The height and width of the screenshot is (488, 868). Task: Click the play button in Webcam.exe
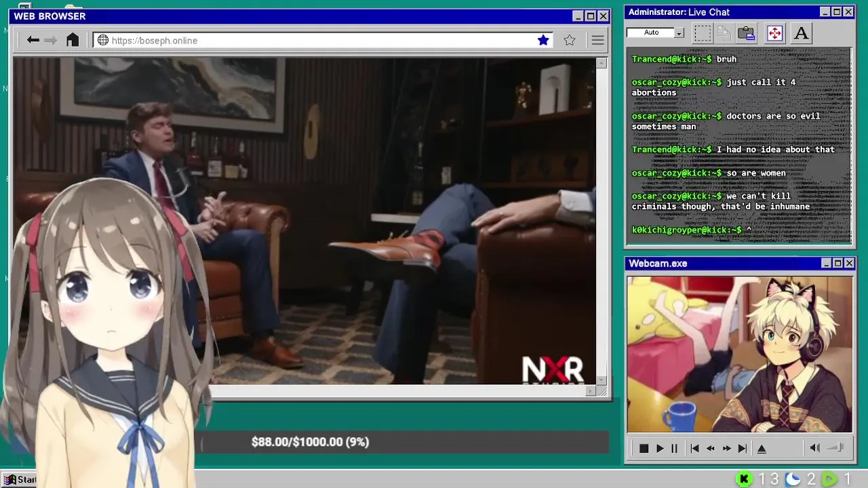tap(660, 448)
